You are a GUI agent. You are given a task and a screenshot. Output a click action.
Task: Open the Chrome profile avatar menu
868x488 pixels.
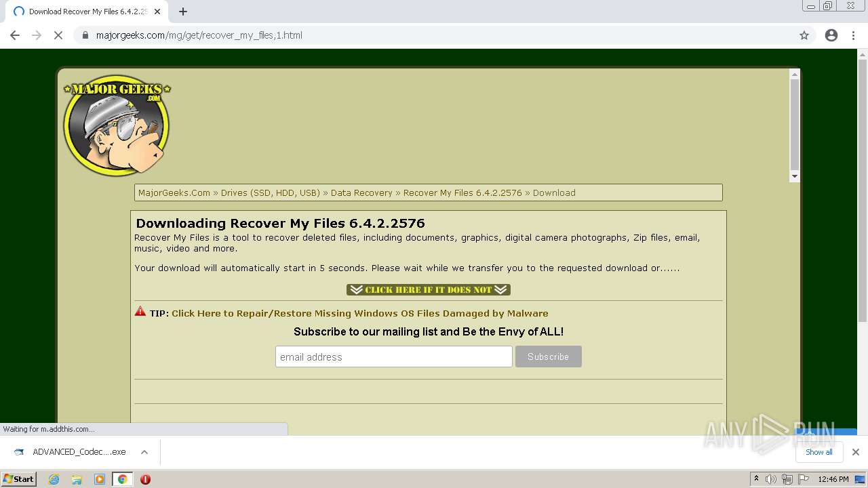click(831, 35)
